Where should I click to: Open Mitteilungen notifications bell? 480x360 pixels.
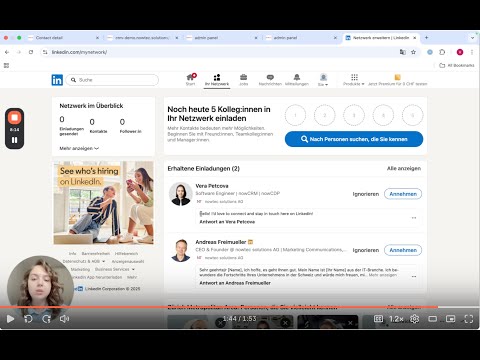tap(297, 80)
